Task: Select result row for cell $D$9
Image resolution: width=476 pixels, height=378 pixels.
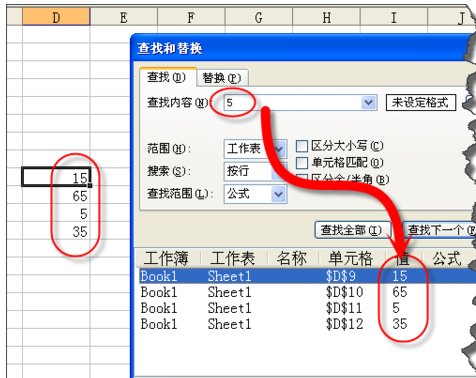Action: [x=307, y=276]
